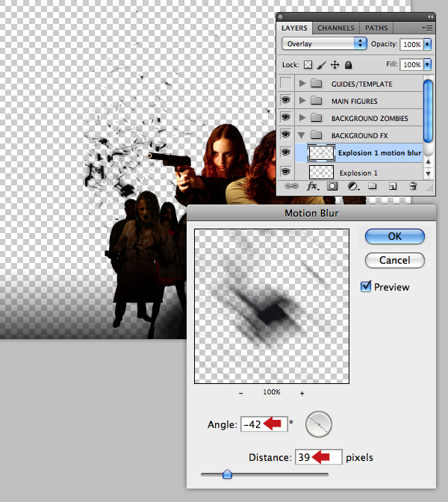This screenshot has height=502, width=448.
Task: Switch to the PATHS tab
Action: click(376, 28)
